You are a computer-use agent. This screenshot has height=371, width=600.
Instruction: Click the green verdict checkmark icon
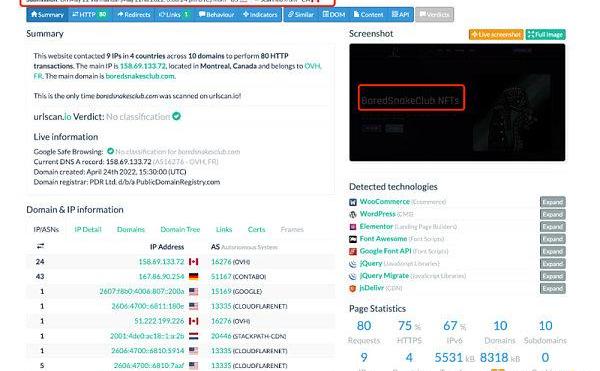[x=176, y=116]
